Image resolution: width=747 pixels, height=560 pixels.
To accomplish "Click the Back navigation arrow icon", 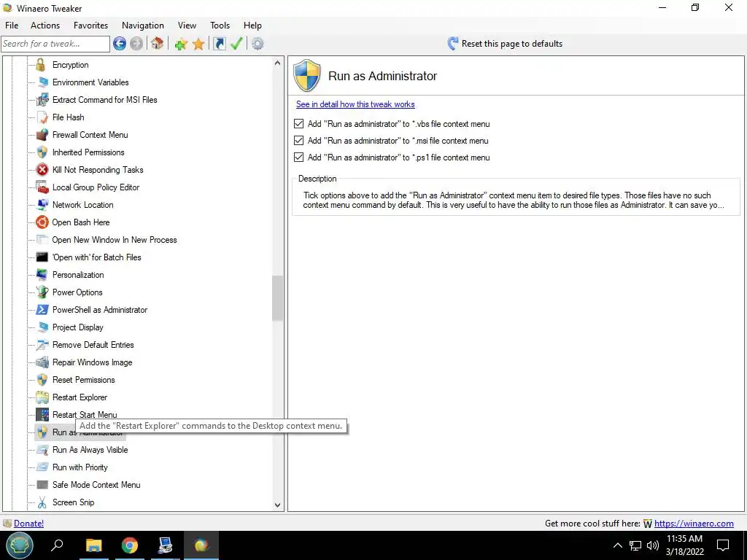I will (x=120, y=44).
